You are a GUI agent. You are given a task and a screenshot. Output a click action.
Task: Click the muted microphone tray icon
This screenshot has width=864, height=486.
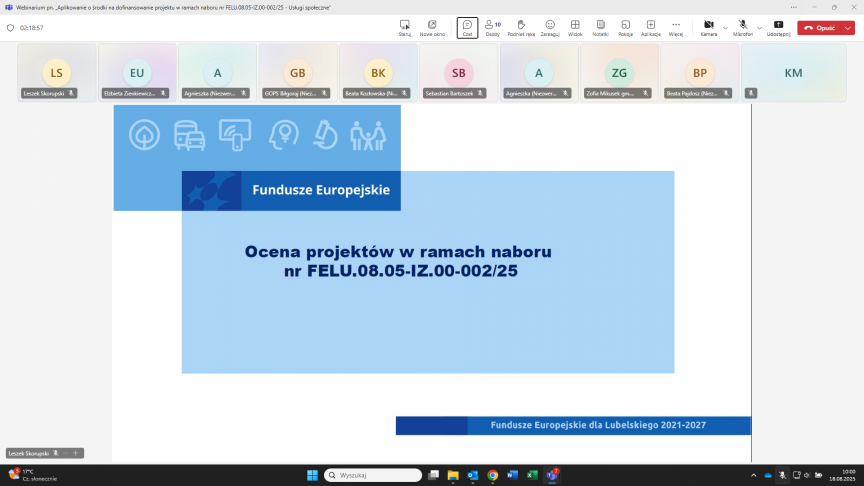coord(782,475)
